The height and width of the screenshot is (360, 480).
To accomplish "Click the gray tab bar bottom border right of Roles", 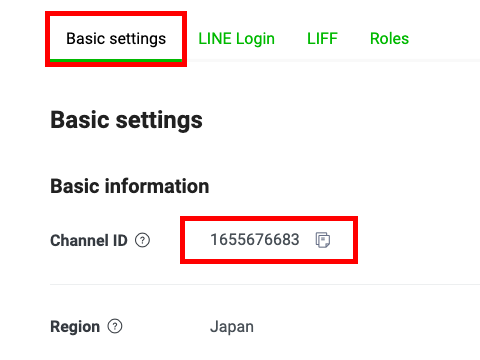I will pyautogui.click(x=333, y=60).
